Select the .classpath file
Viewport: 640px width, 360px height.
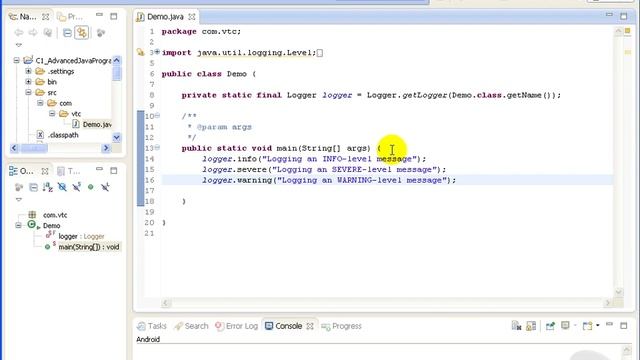[57, 135]
